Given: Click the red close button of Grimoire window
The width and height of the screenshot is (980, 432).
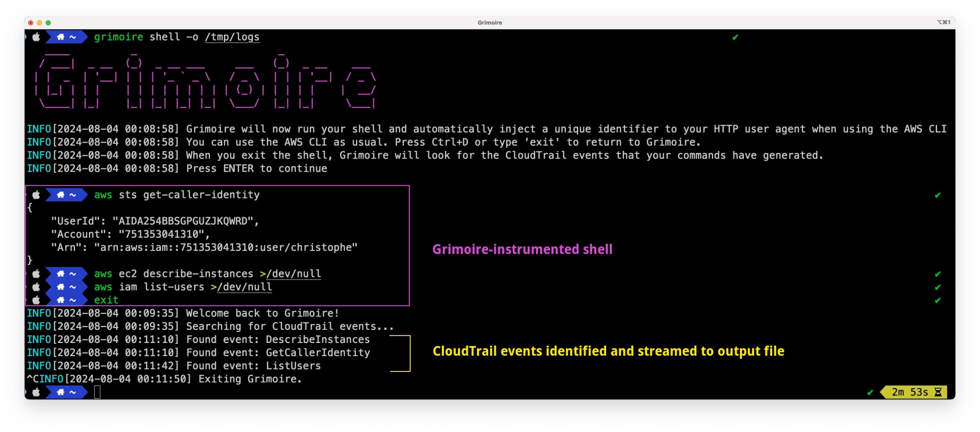Looking at the screenshot, I should coord(31,23).
